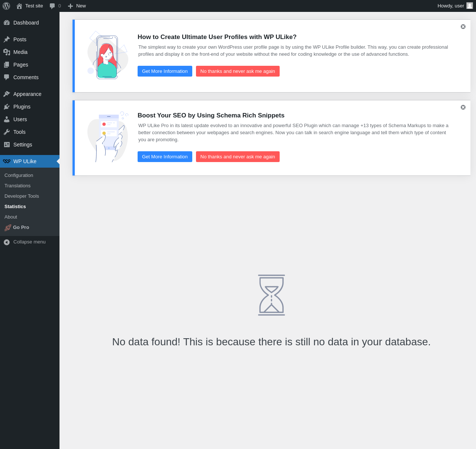The width and height of the screenshot is (476, 449).
Task: Open the Media menu item
Action: tap(30, 52)
